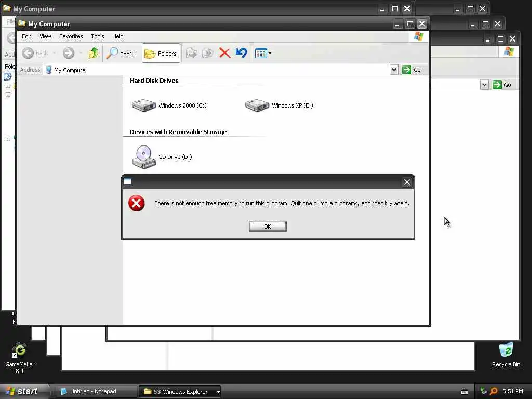Click the blue Undo icon
Viewport: 532px width, 399px height.
tap(241, 53)
